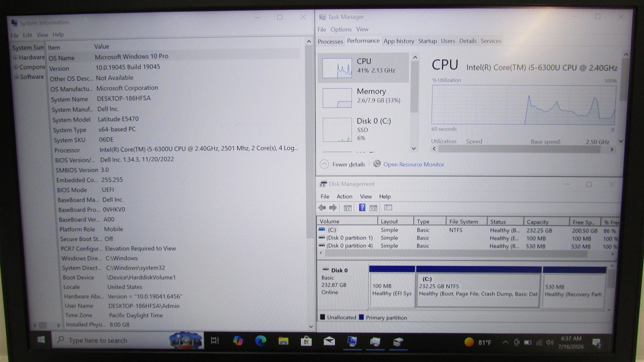Switch to Users tab
This screenshot has width=644, height=362.
click(448, 41)
